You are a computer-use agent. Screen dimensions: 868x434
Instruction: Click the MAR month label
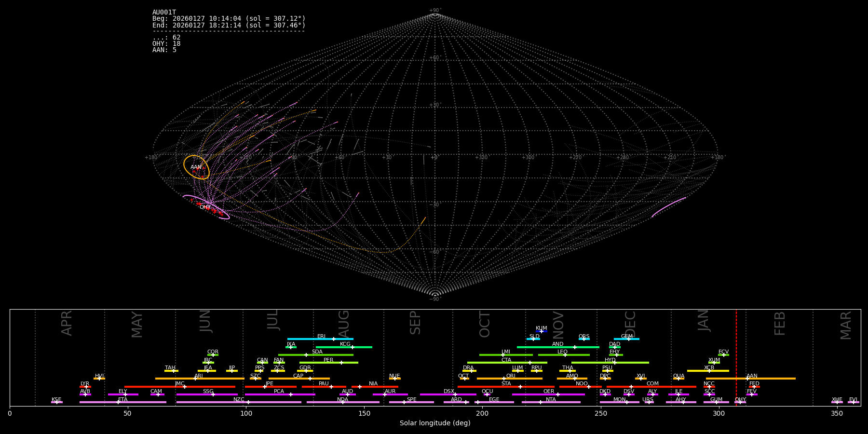(846, 325)
